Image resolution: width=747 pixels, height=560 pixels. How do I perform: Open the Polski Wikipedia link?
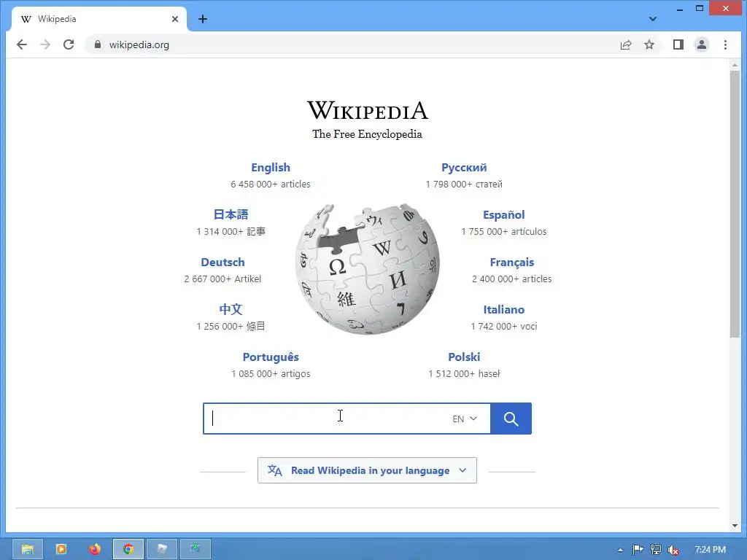point(464,357)
